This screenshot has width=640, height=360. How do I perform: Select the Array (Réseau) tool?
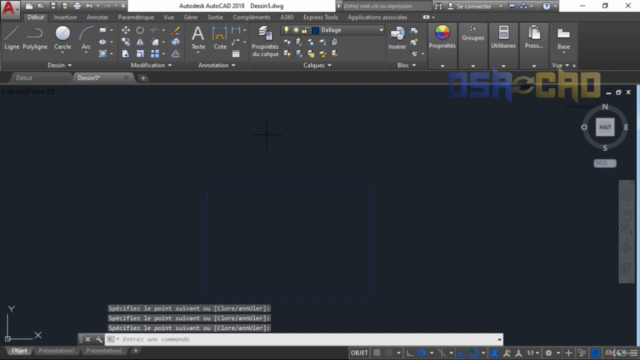click(155, 53)
